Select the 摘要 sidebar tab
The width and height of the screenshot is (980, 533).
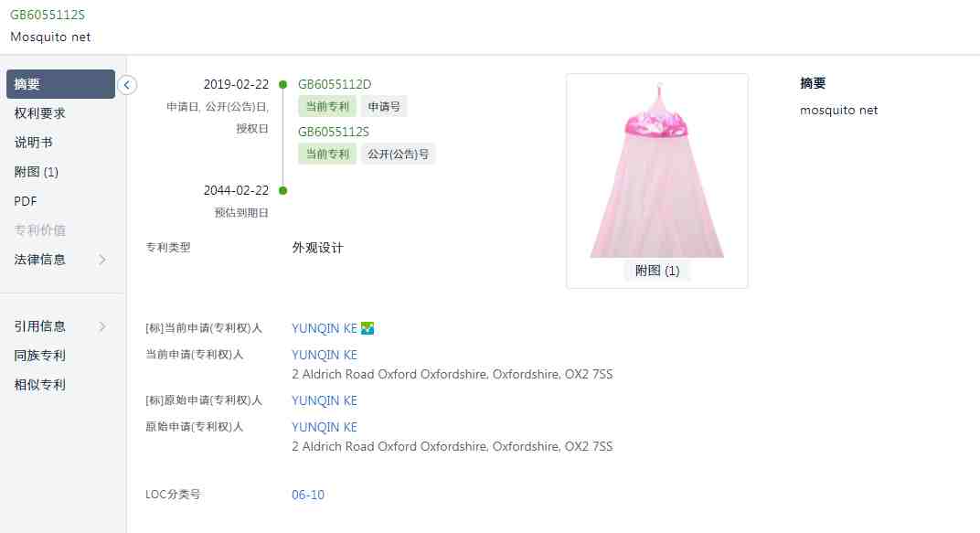pyautogui.click(x=60, y=84)
